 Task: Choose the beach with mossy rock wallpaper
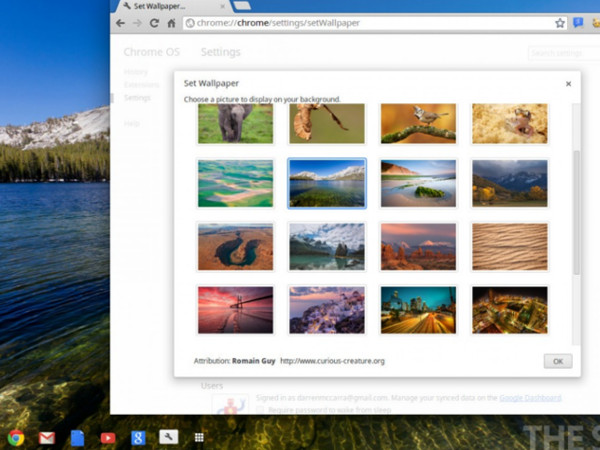pyautogui.click(x=418, y=183)
